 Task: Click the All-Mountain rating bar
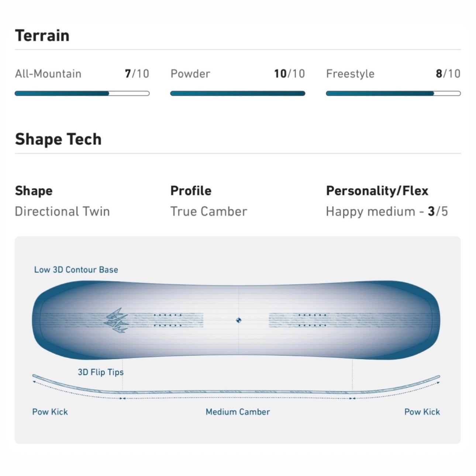[x=82, y=93]
